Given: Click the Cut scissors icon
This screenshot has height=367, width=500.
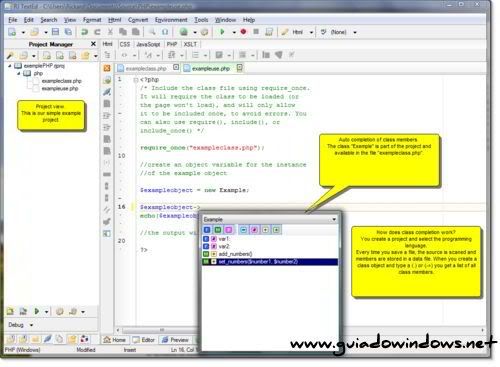Looking at the screenshot, I should pos(110,32).
